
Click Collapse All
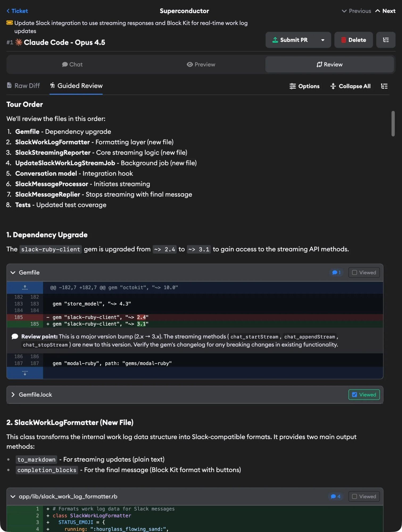pos(350,86)
